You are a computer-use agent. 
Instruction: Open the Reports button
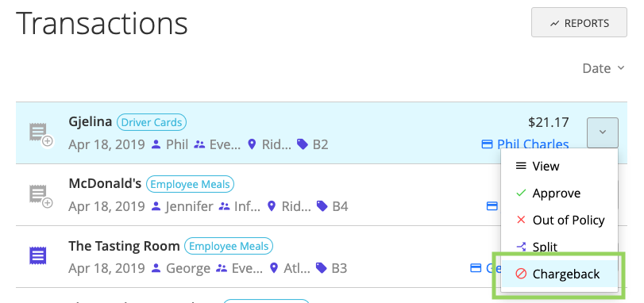(579, 22)
